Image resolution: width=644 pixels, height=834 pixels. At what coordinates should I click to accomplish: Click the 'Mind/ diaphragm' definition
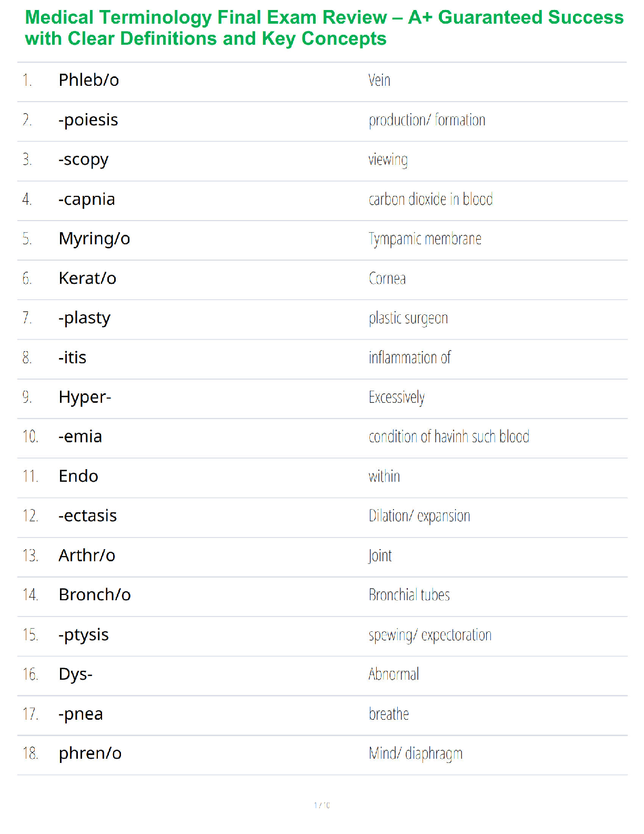pyautogui.click(x=416, y=754)
